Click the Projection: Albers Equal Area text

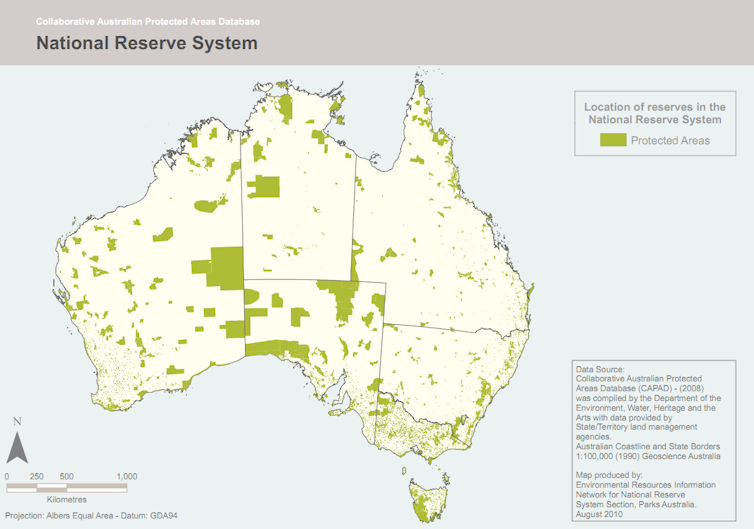[x=91, y=516]
